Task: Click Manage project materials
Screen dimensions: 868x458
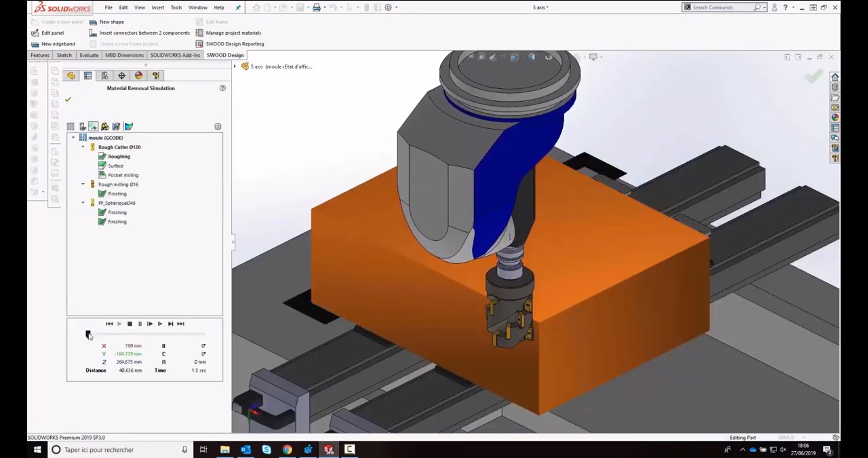Action: 233,33
